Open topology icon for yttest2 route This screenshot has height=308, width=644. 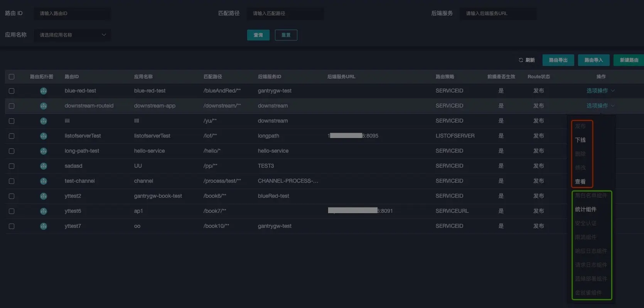(44, 196)
